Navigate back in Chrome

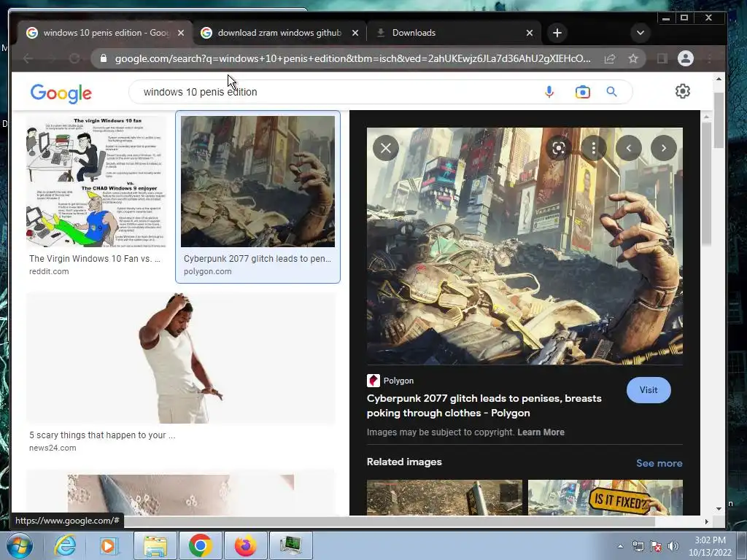pos(28,58)
